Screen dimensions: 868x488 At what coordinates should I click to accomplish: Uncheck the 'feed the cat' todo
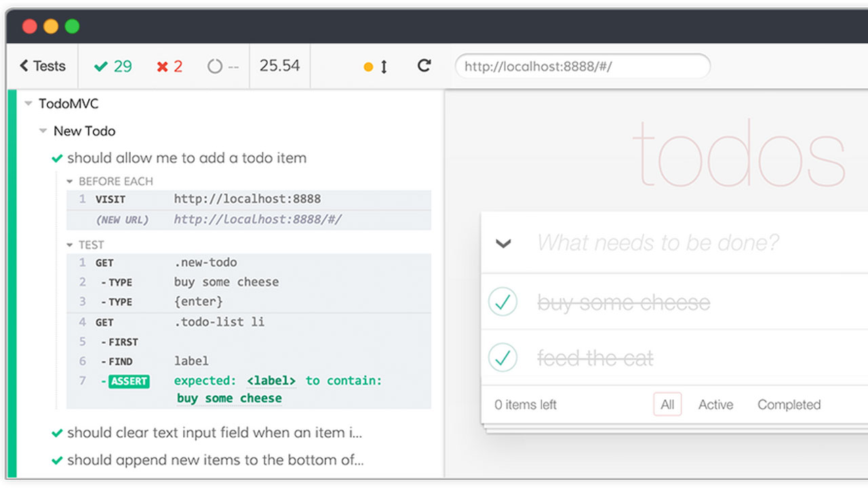502,358
